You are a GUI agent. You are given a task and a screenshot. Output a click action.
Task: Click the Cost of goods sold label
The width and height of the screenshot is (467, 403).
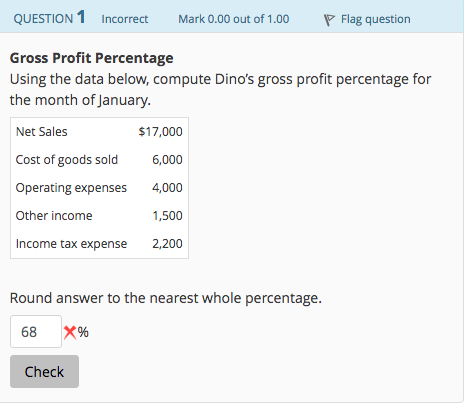67,160
